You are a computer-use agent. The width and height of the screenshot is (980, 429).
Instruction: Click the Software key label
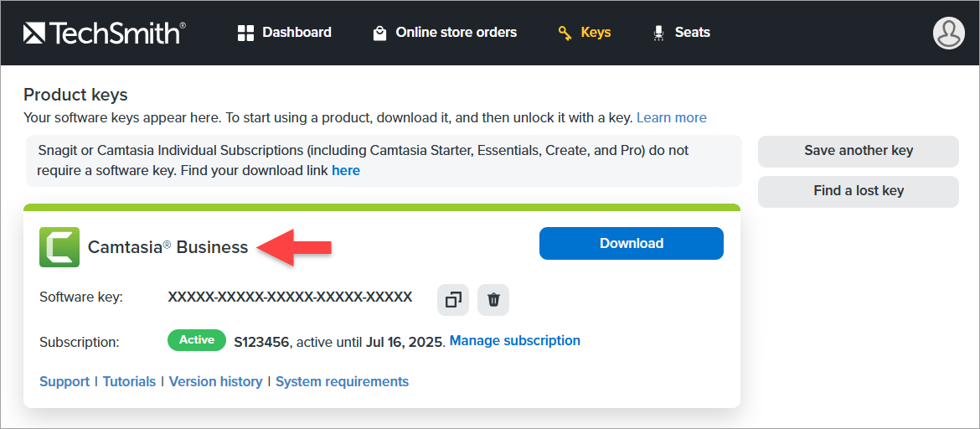(x=81, y=297)
